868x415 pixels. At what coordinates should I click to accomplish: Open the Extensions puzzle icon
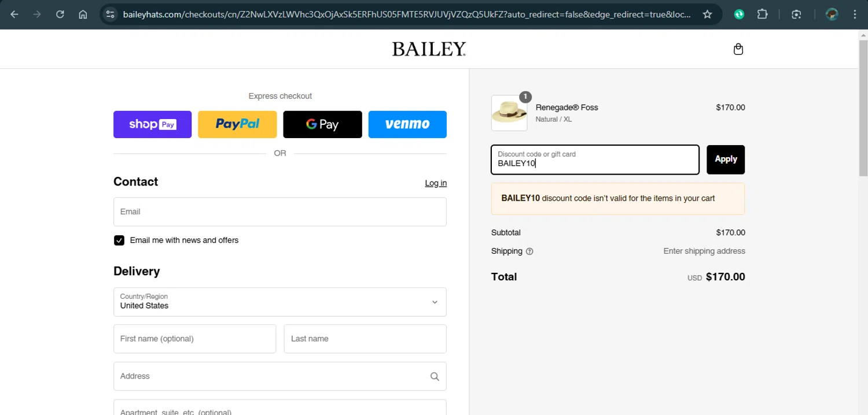[762, 14]
